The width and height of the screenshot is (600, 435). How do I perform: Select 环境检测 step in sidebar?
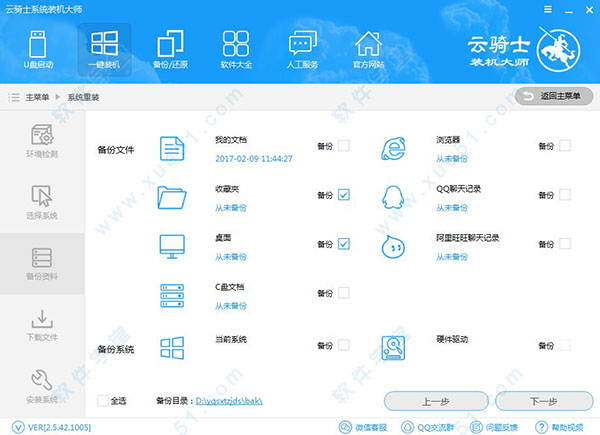pos(42,141)
